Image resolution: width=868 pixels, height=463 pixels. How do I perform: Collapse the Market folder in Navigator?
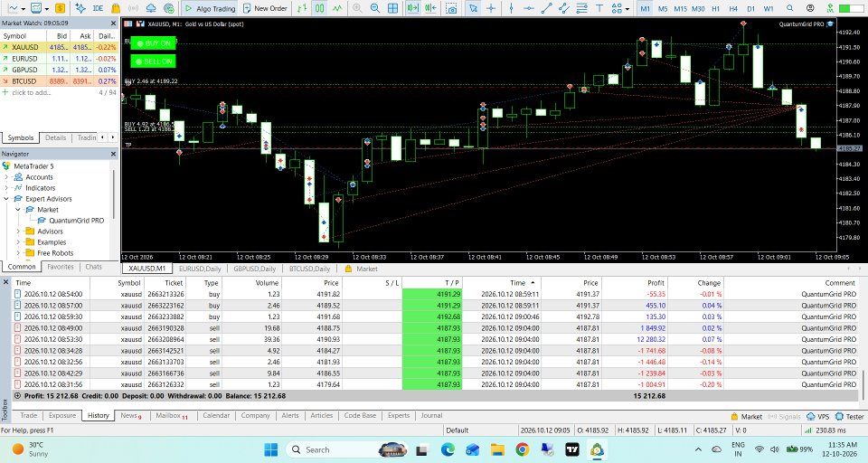tap(18, 210)
